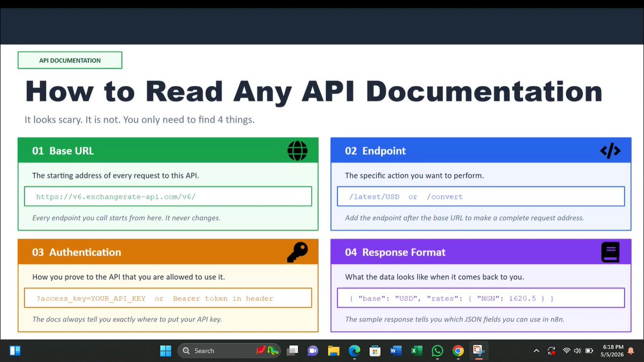Click the '03 Authentication' card header
Viewport: 644px width, 362px height.
[168, 252]
